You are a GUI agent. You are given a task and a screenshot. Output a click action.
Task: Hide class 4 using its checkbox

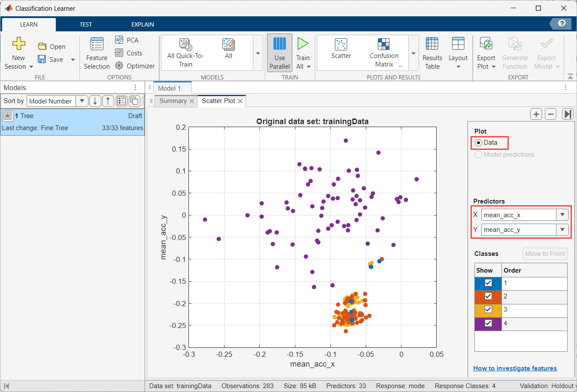pos(488,323)
